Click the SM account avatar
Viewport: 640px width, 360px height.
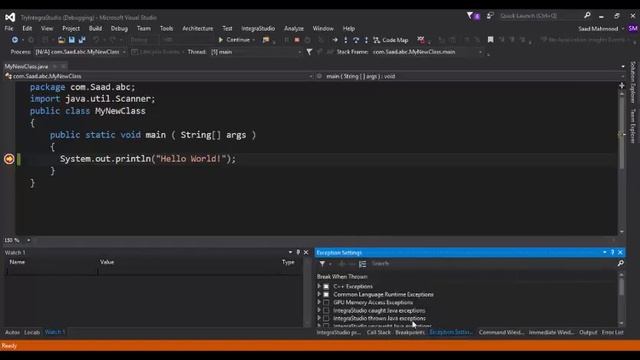(x=633, y=28)
